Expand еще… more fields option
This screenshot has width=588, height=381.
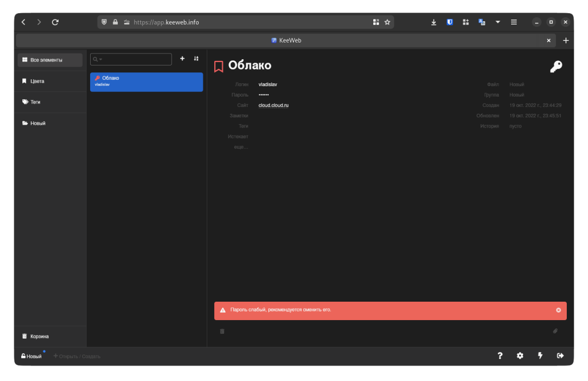[x=241, y=147]
